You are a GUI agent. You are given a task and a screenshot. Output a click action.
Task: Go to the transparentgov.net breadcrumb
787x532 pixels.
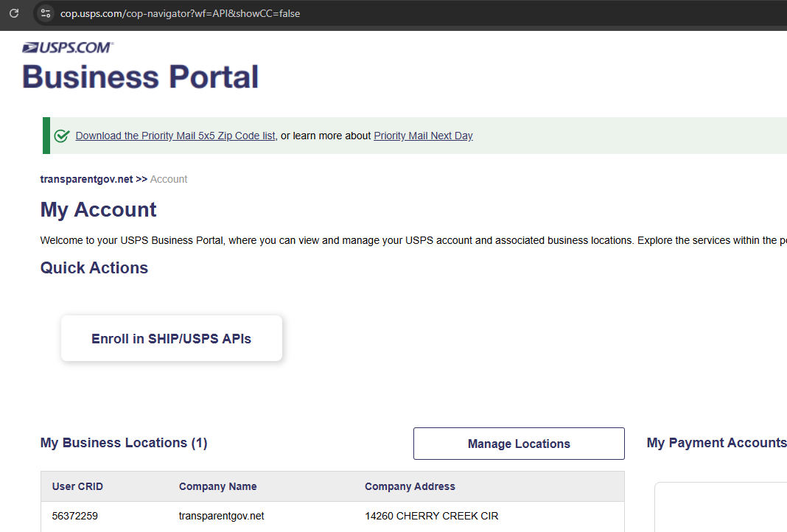tap(86, 179)
